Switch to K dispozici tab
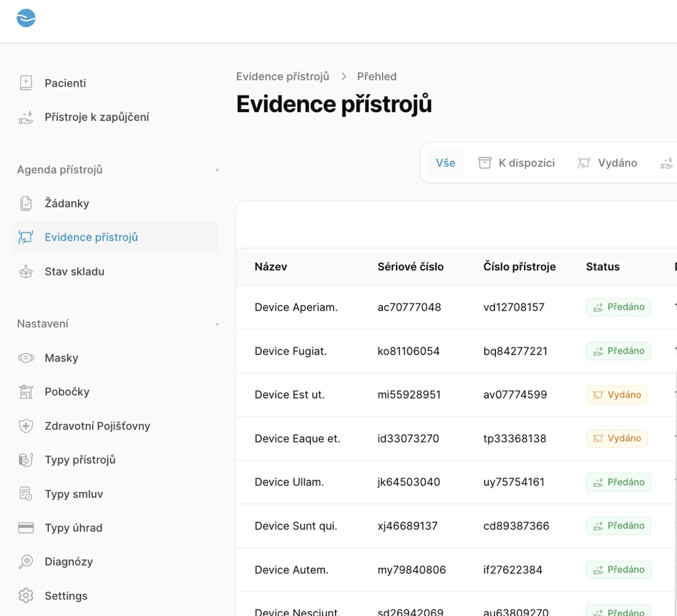Screen dimensions: 677x616 [516, 163]
